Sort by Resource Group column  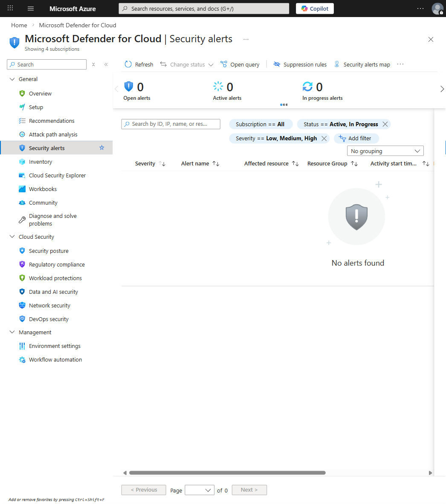coord(333,164)
